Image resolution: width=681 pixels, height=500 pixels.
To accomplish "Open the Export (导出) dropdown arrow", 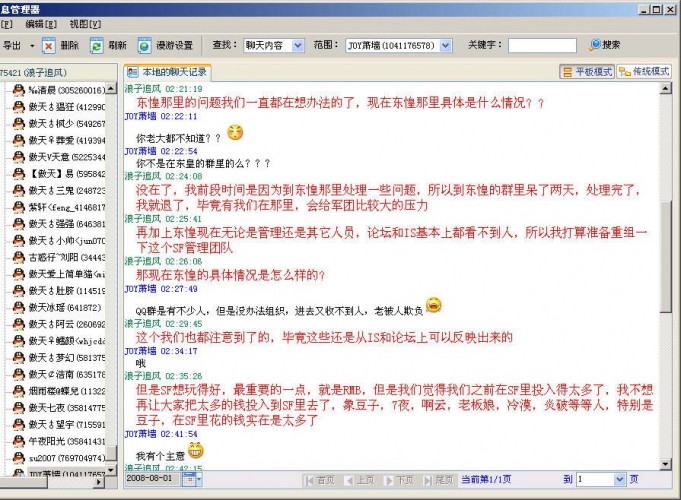I will [x=32, y=46].
